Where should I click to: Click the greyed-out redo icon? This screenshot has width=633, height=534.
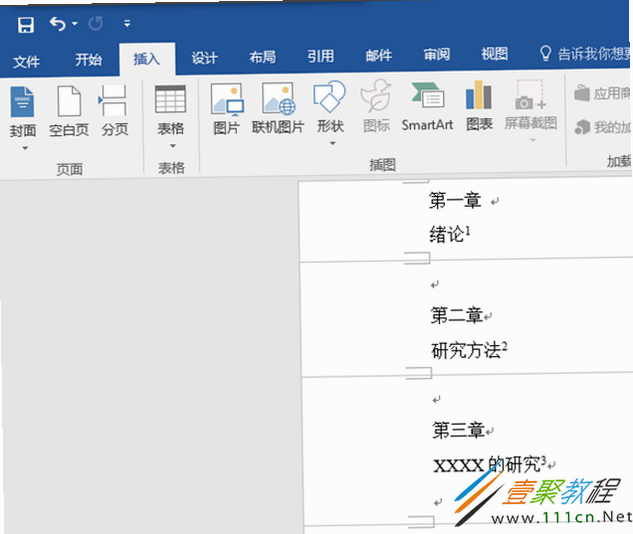(x=96, y=23)
